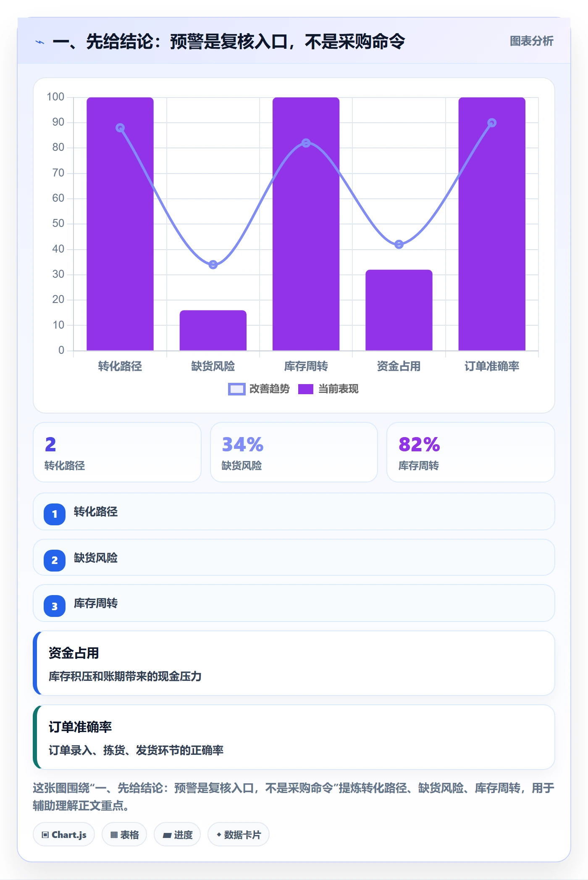Click the 改善趋势 legend color box
This screenshot has height=880, width=588.
(236, 389)
